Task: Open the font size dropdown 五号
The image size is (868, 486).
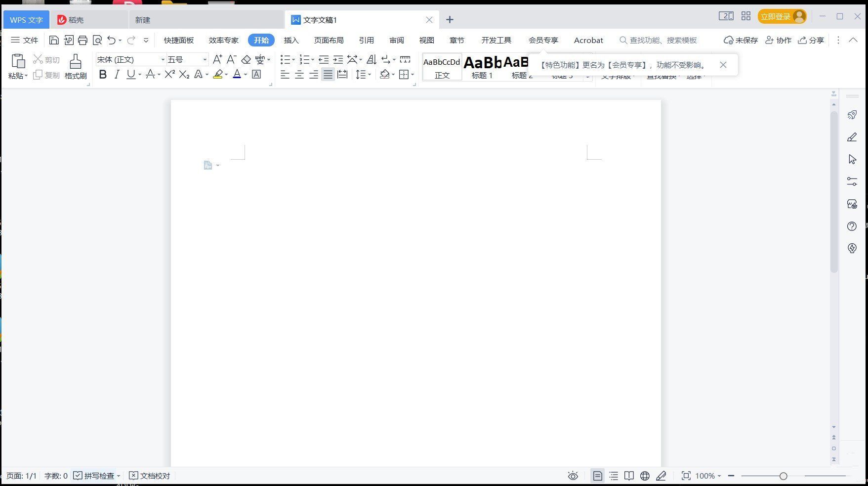Action: (187, 59)
